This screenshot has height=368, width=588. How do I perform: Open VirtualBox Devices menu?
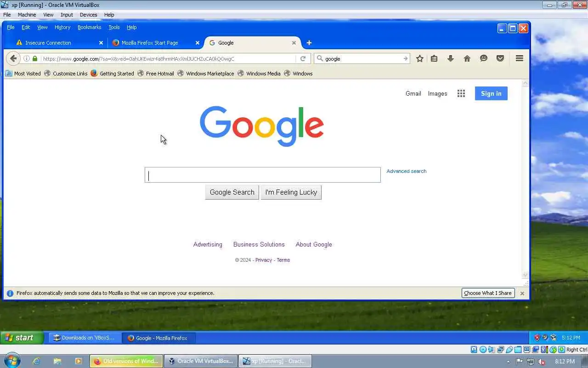point(88,15)
